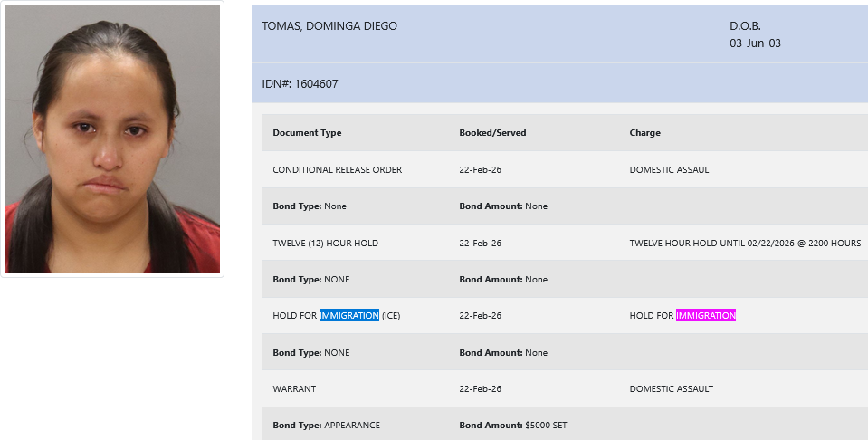The height and width of the screenshot is (440, 868).
Task: Click the magenta-highlighted IMMIGRATION word
Action: point(706,316)
